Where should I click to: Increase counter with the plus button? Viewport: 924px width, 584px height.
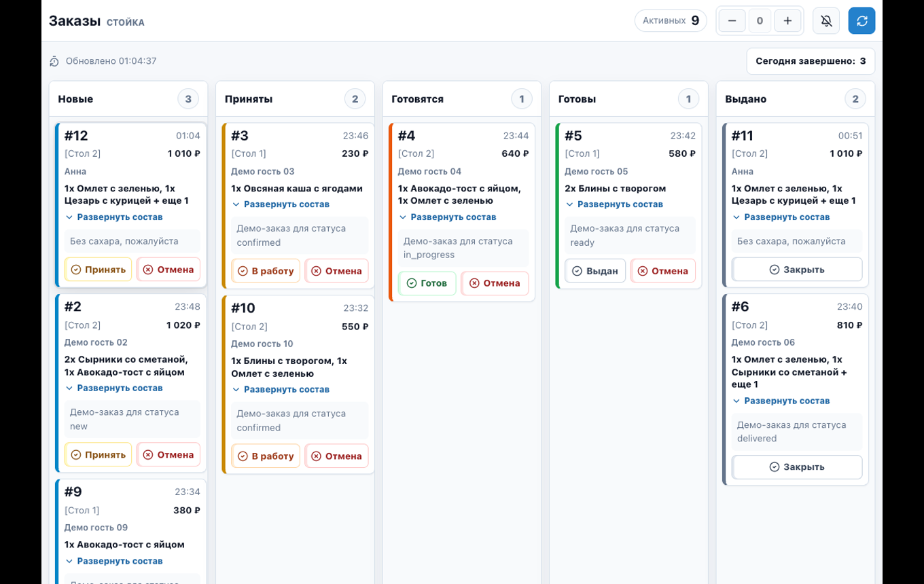(787, 21)
